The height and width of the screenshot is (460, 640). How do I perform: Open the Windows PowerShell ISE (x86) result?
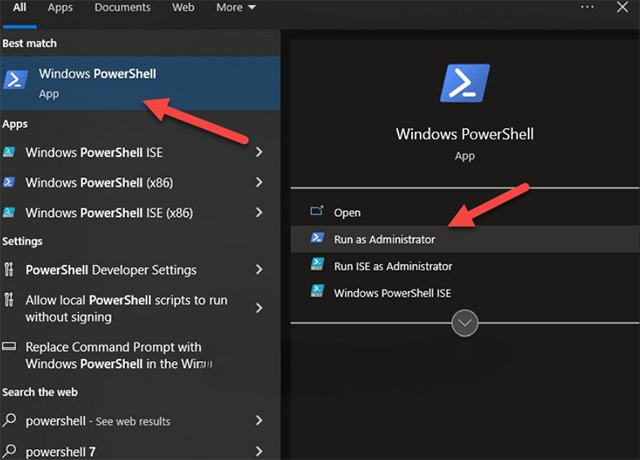140,212
